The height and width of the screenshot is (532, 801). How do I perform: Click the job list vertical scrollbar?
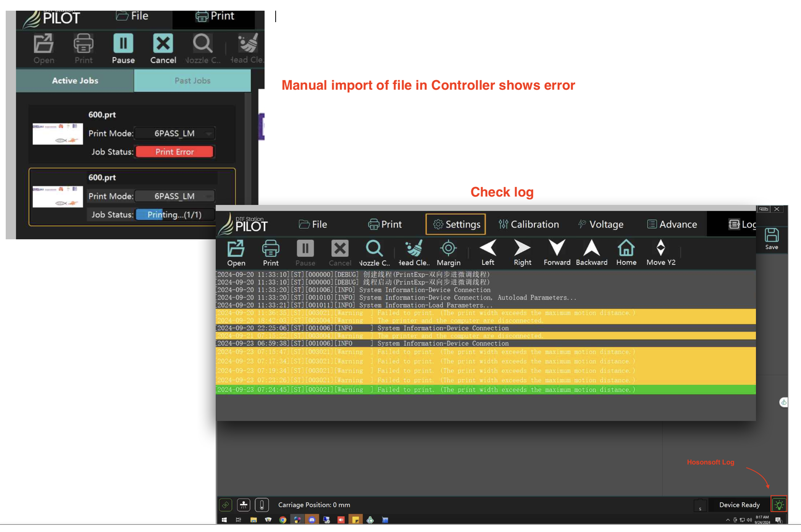click(247, 149)
